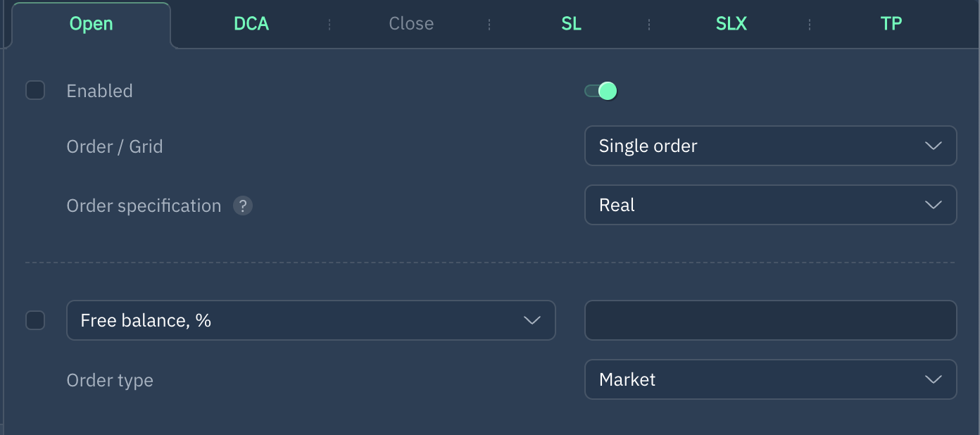Toggle the Enabled switch off
Screen dimensions: 980x435
pyautogui.click(x=601, y=91)
